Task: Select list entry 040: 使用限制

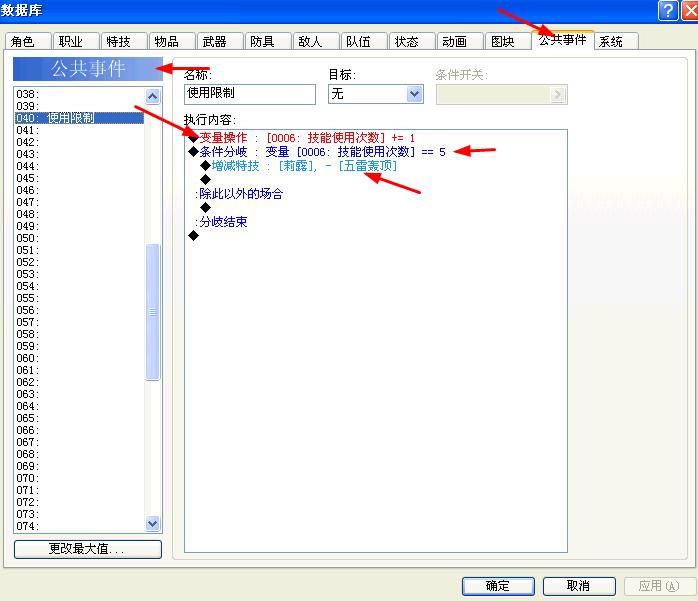Action: pyautogui.click(x=79, y=118)
